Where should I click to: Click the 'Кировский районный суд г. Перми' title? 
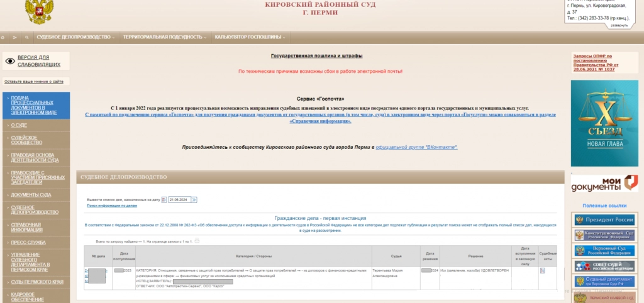(320, 9)
